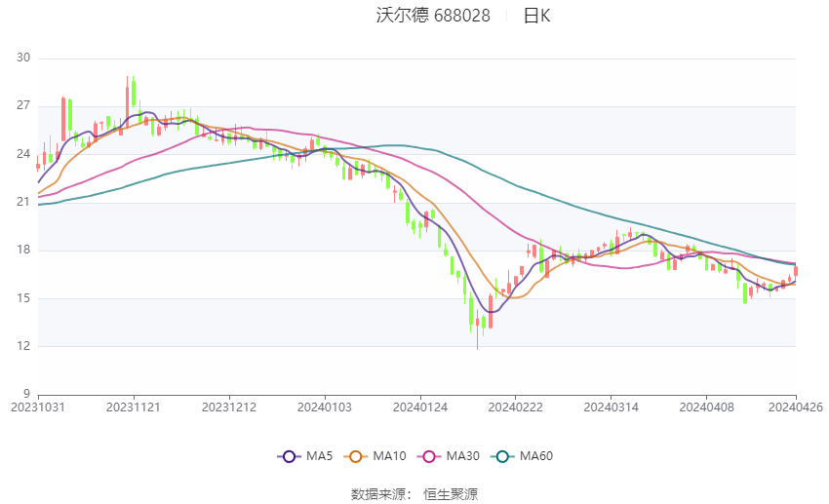Click the x-axis date 20240426

[796, 407]
